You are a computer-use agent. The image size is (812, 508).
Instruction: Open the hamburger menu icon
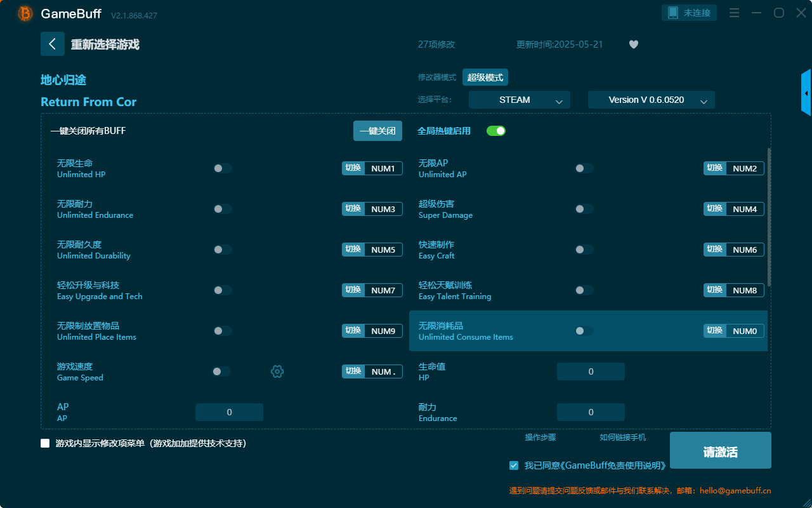tap(734, 12)
